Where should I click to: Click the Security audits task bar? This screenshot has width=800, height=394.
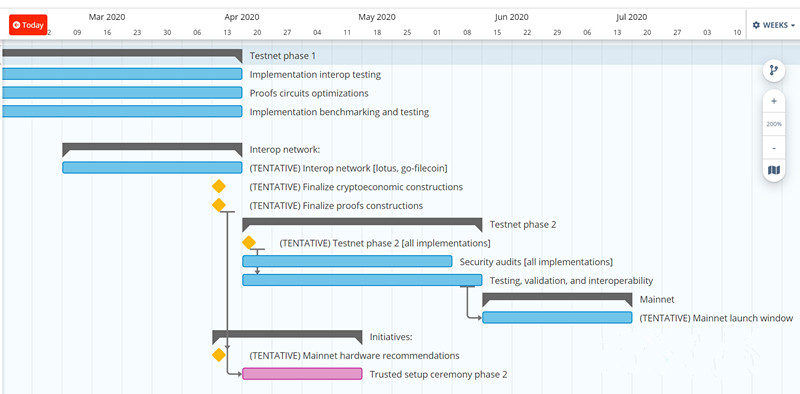click(347, 261)
